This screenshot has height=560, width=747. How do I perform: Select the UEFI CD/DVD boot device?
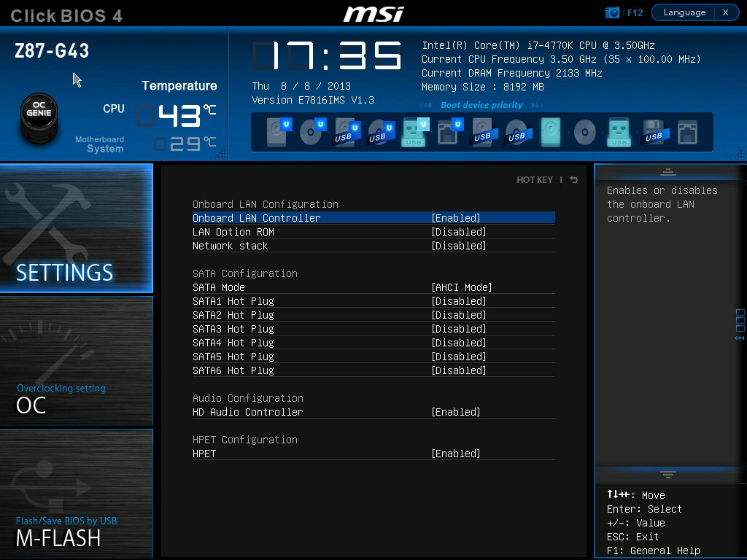(x=312, y=132)
